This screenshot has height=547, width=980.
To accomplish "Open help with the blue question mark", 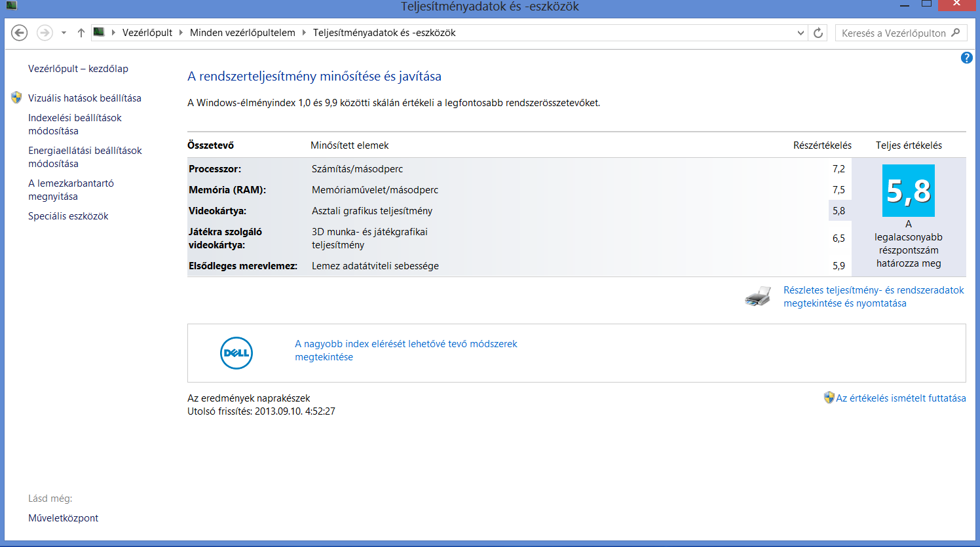I will pos(966,58).
